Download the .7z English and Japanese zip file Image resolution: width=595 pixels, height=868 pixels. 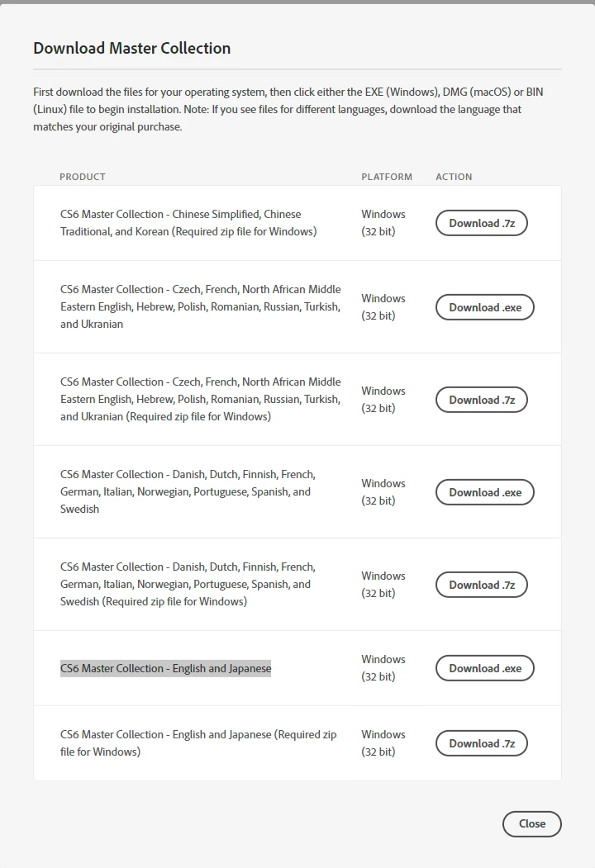tap(481, 742)
